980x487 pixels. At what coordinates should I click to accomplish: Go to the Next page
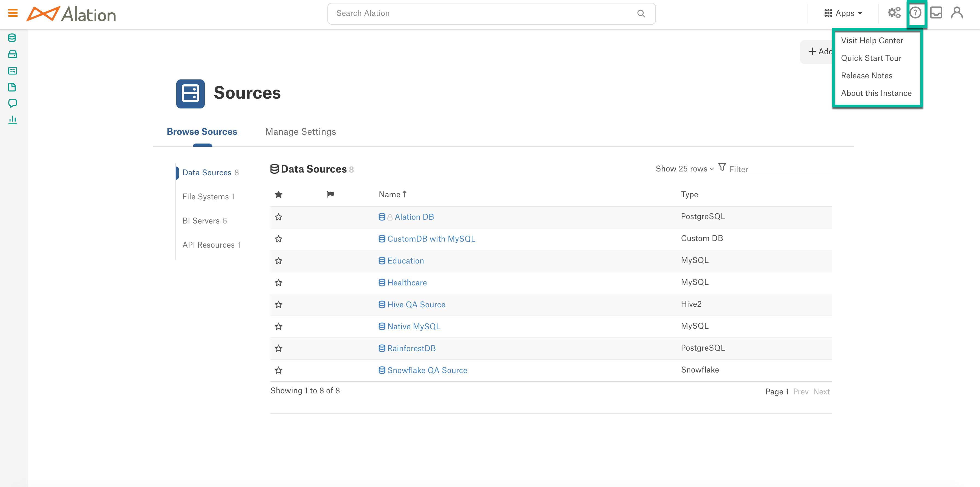click(821, 391)
